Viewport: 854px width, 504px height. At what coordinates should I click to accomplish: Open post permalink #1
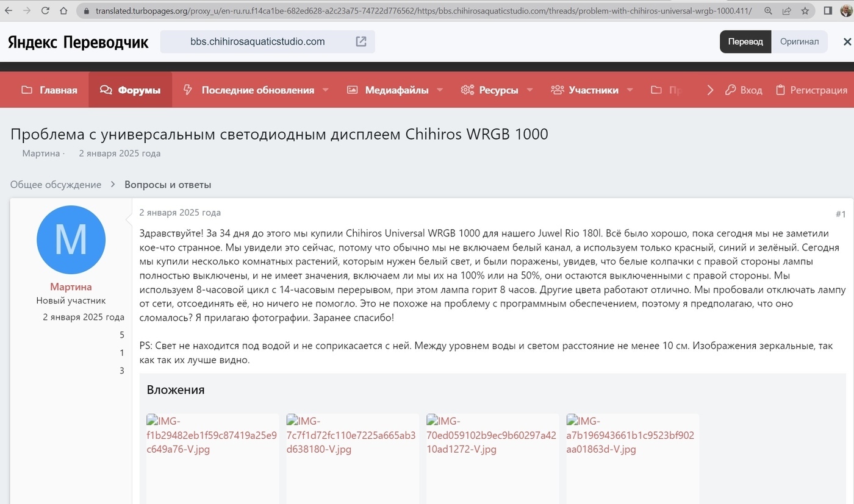[841, 214]
